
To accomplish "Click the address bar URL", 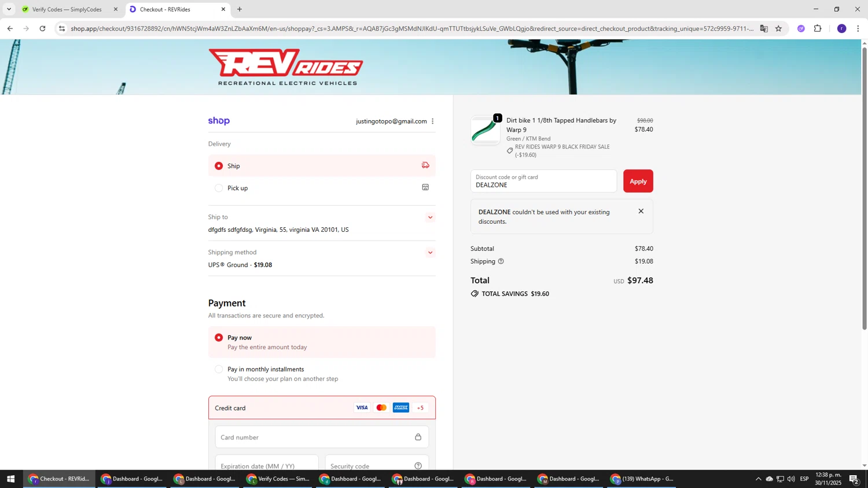I will tap(411, 28).
